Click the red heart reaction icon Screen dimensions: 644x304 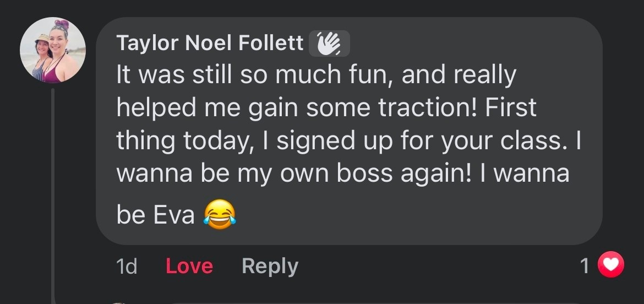[x=611, y=266]
